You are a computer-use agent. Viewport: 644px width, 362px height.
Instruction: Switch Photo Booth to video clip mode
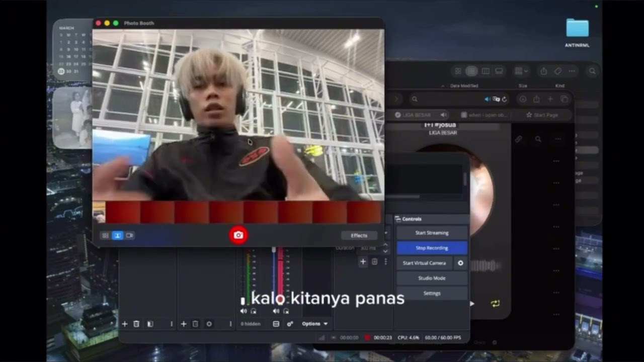(x=129, y=235)
